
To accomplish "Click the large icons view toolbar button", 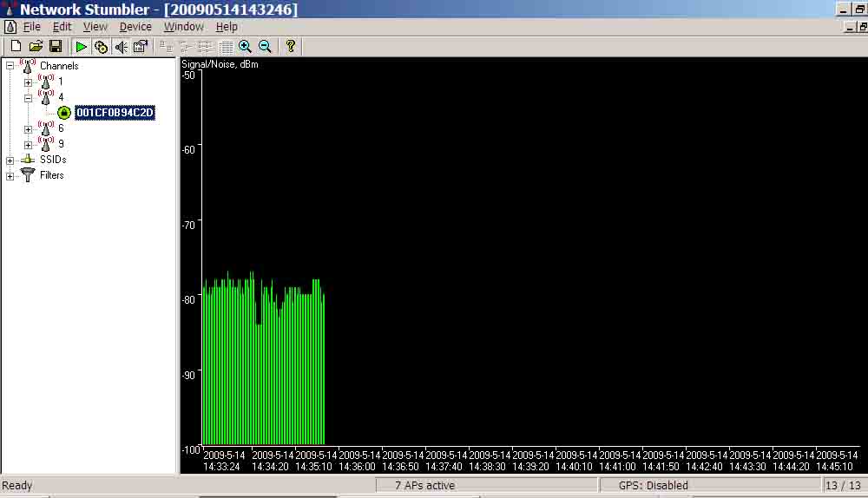I will point(166,47).
